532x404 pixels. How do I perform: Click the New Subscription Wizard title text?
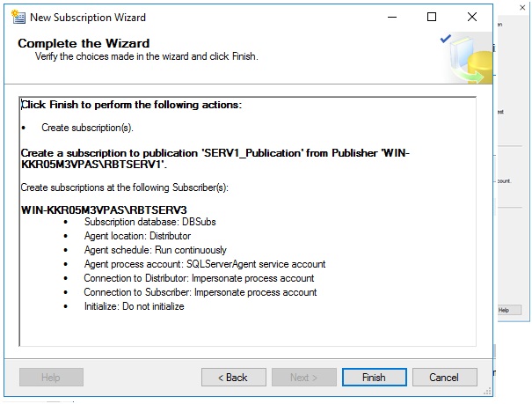click(88, 17)
